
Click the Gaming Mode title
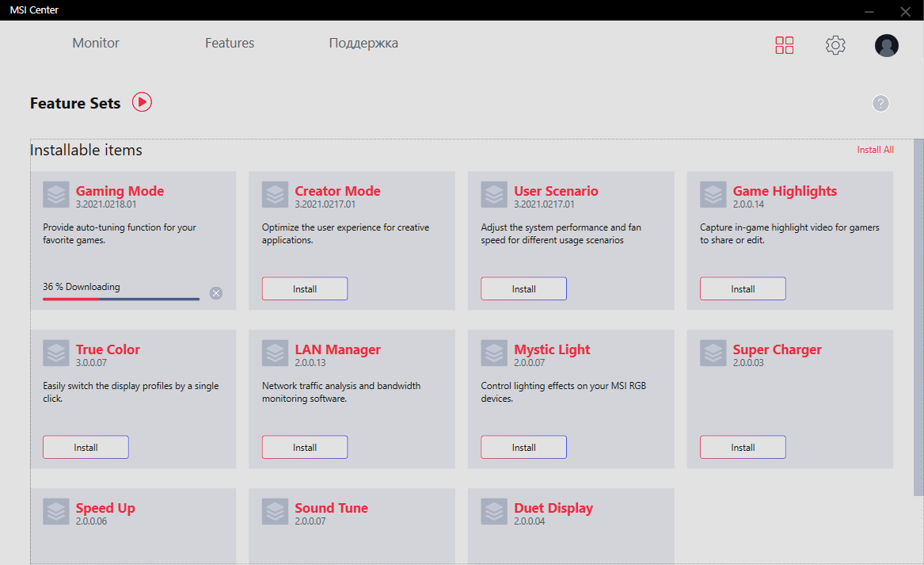coord(120,191)
